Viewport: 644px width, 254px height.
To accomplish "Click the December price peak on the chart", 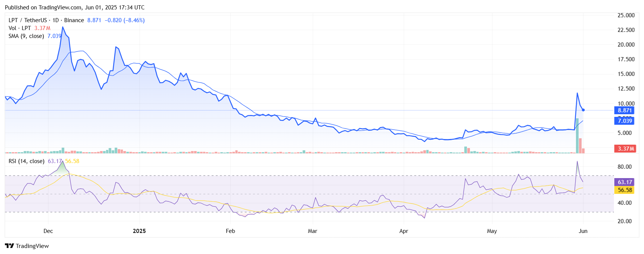I will (63, 27).
